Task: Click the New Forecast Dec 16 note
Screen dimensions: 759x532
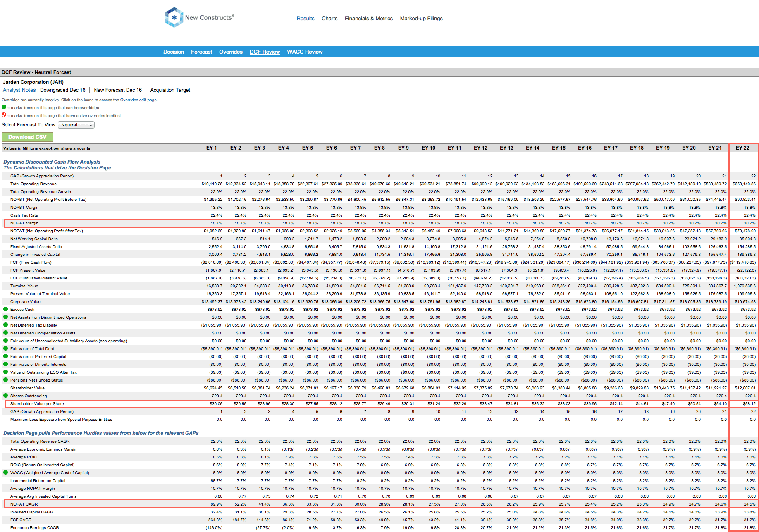Action: [x=118, y=90]
